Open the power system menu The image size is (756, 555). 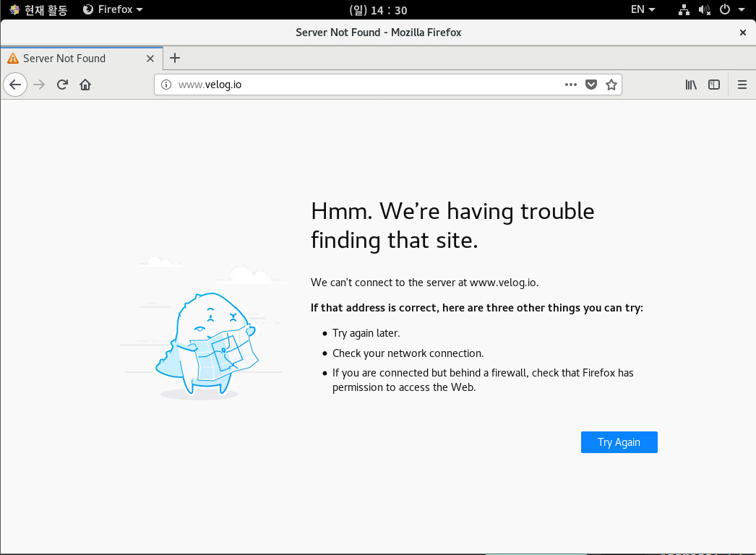coord(725,9)
